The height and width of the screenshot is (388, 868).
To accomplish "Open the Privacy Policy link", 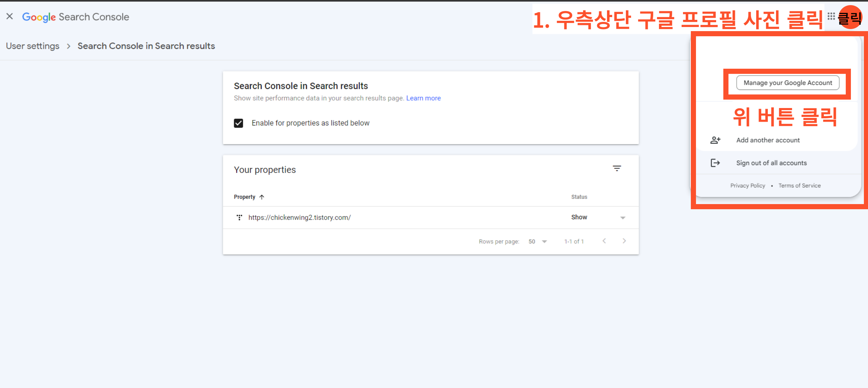I will 748,186.
